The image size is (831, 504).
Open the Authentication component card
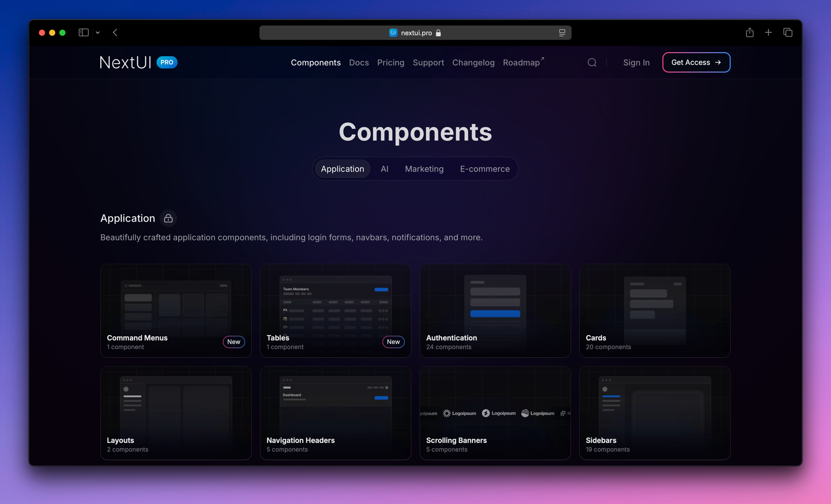(x=495, y=311)
